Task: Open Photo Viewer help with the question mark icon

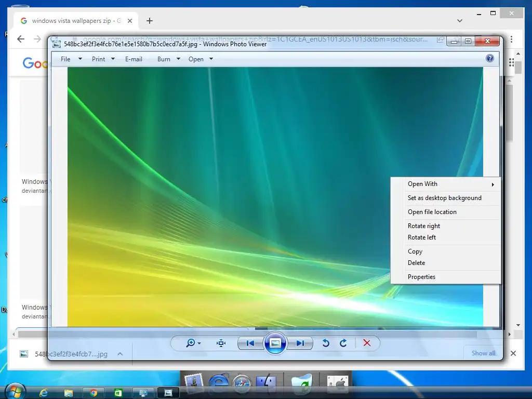Action: [x=489, y=58]
